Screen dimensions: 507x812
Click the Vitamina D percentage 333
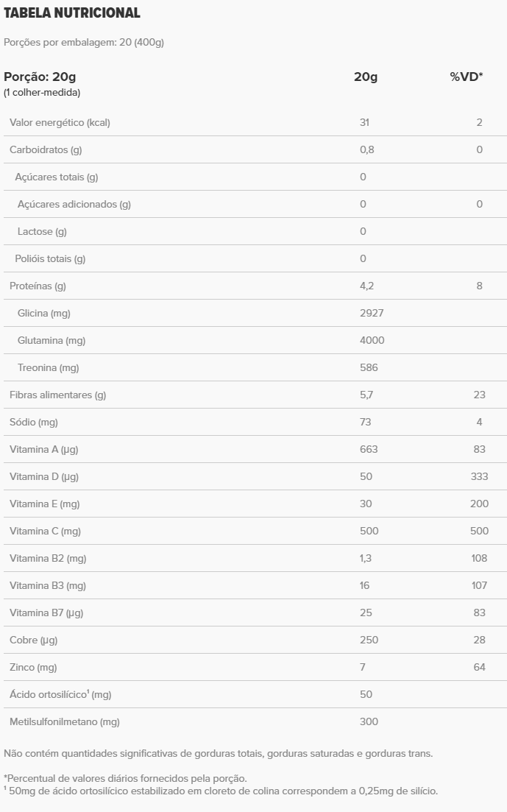point(479,476)
